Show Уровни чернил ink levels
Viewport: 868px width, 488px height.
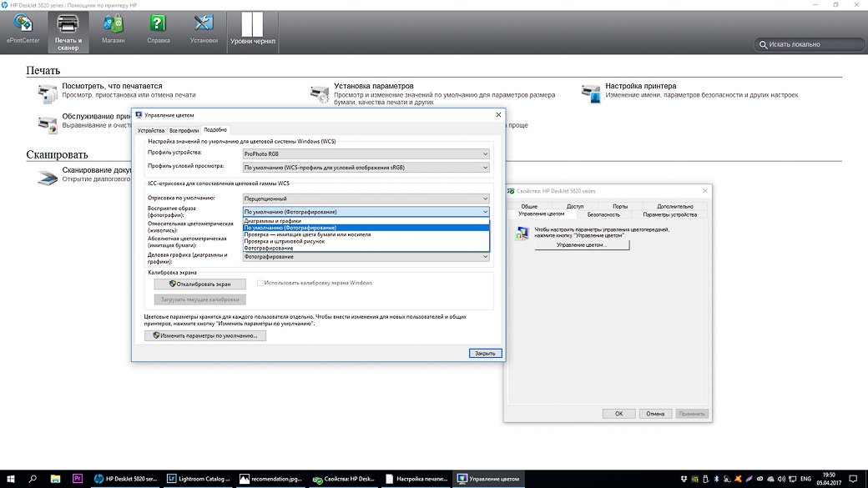252,30
